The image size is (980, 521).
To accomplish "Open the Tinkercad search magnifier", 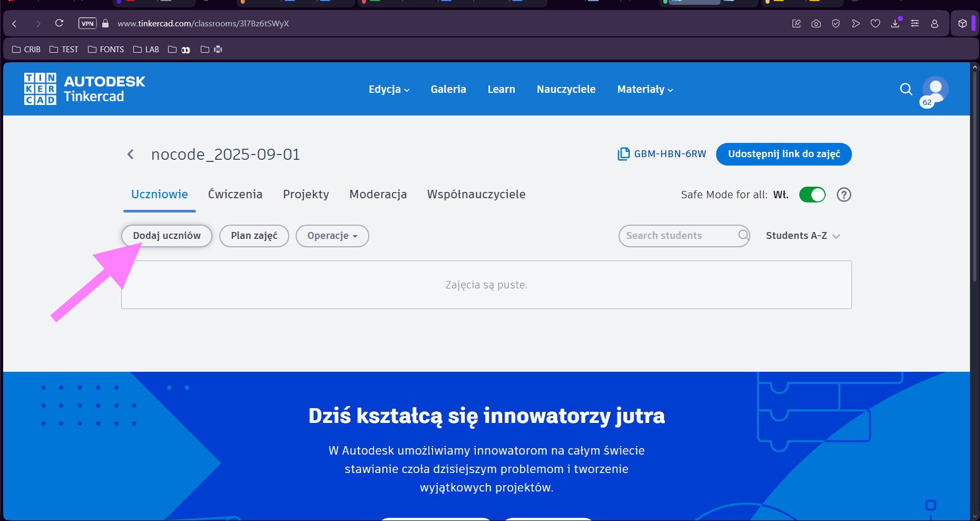I will [x=906, y=89].
